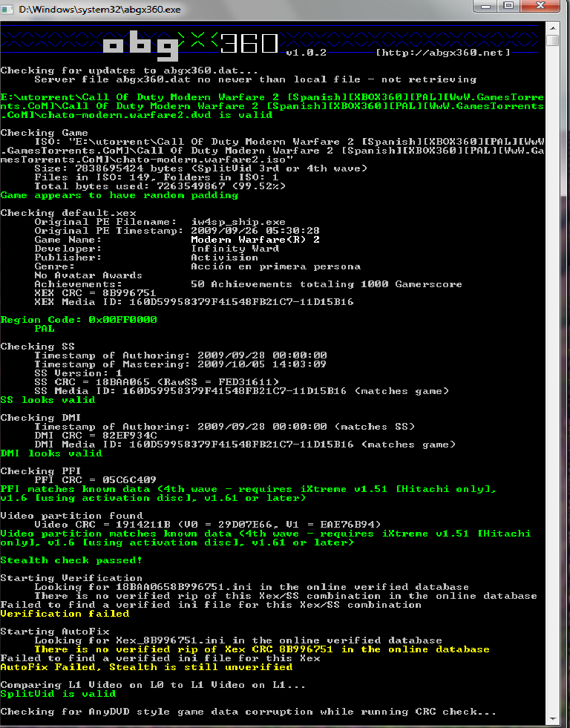Viewport: 570px width, 728px height.
Task: Click 'Region Code: 0x00FF0000' line
Action: 79,320
